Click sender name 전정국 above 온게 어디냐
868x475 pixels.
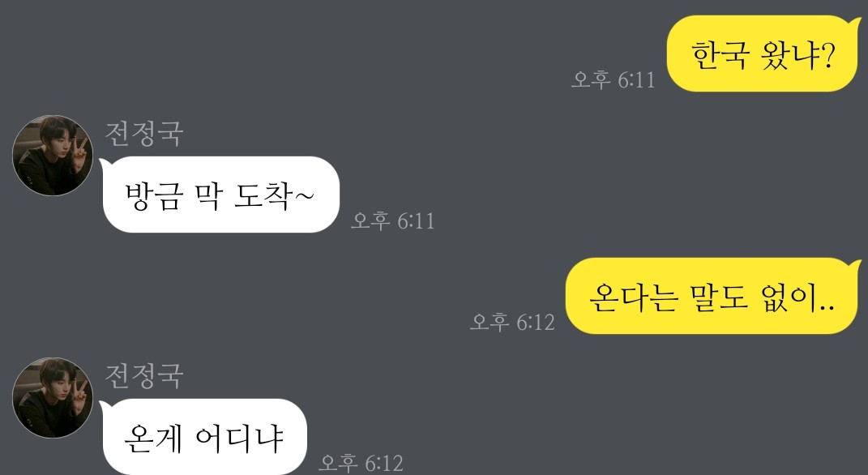pyautogui.click(x=144, y=376)
